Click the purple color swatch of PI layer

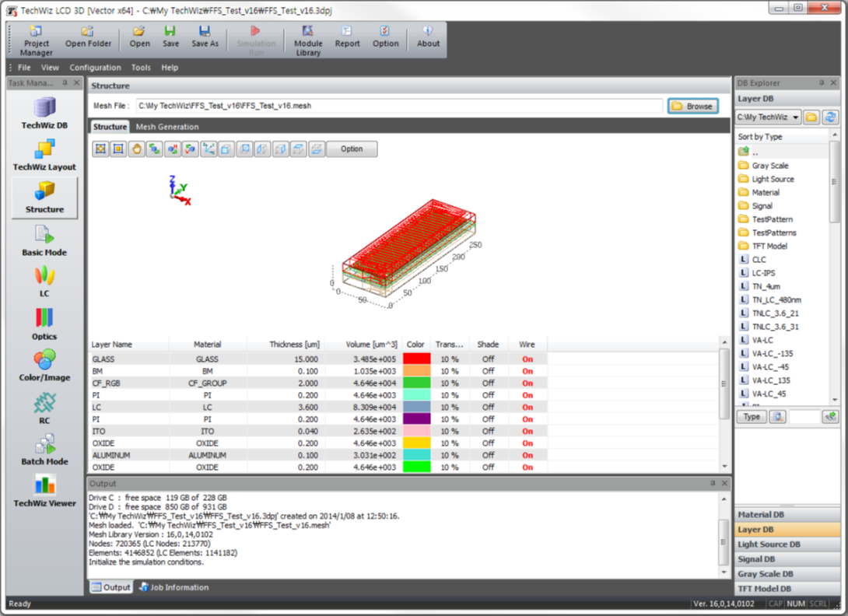point(416,419)
